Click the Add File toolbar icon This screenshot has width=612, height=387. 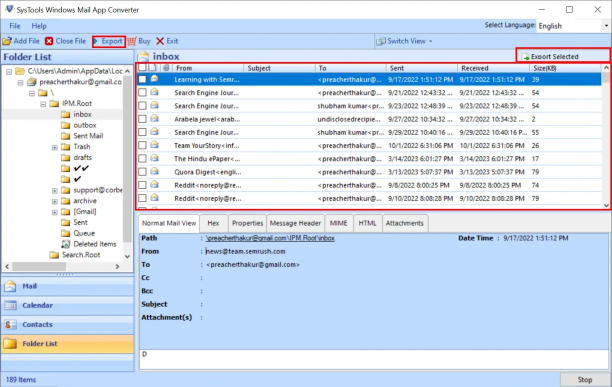[x=7, y=41]
